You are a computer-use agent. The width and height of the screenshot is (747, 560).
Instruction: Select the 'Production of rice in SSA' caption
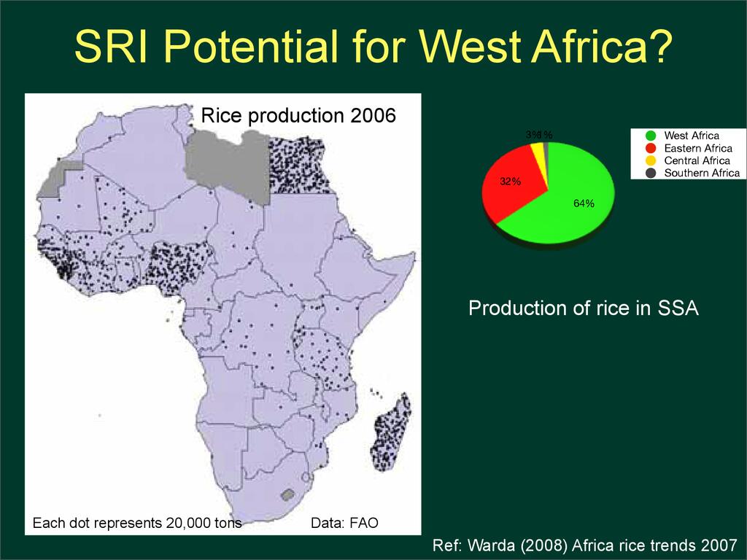(x=583, y=308)
